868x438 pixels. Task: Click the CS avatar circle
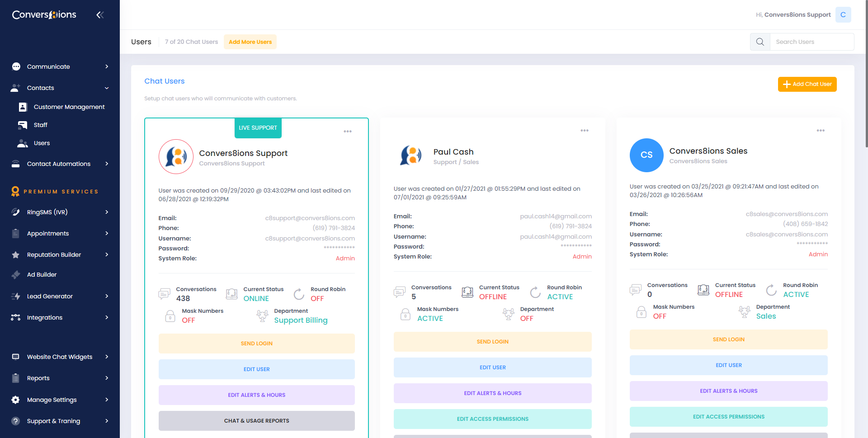pyautogui.click(x=646, y=155)
